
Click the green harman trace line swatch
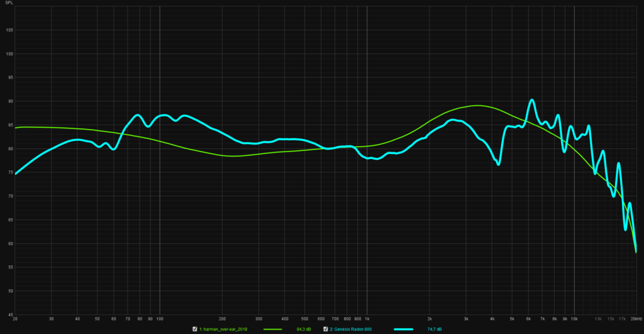[273, 330]
